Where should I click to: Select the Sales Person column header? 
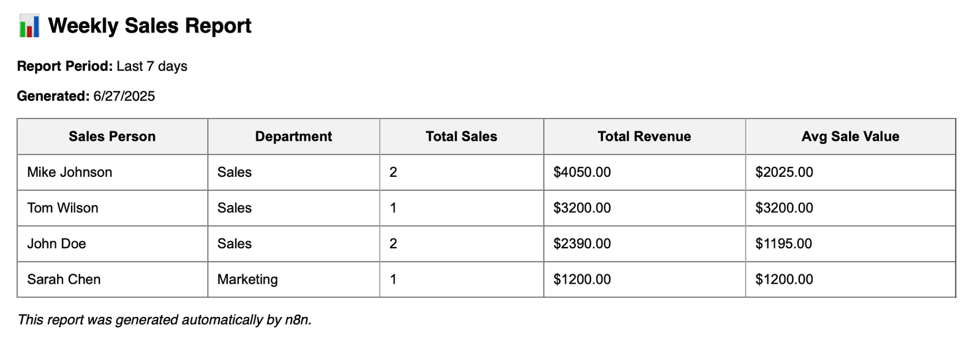(112, 136)
